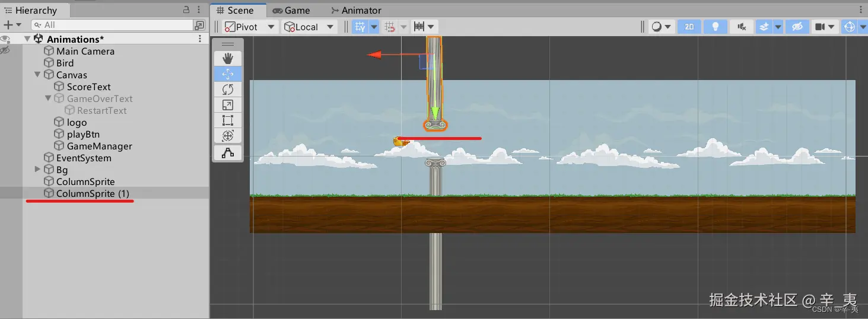Select GameManager in the Hierarchy
The height and width of the screenshot is (319, 868).
point(100,146)
